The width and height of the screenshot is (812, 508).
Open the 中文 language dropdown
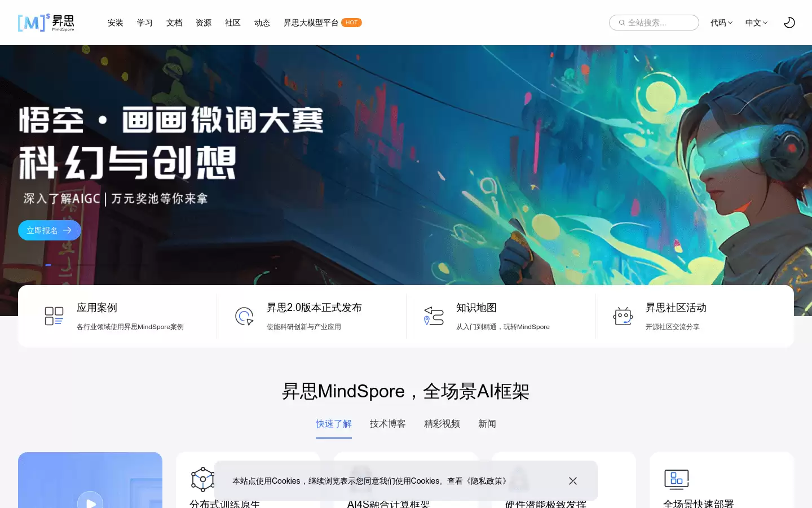[756, 23]
